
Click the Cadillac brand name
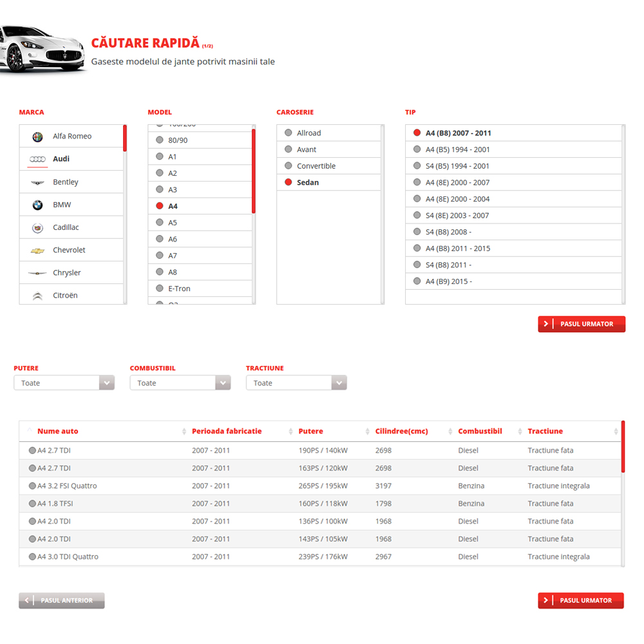(x=66, y=227)
